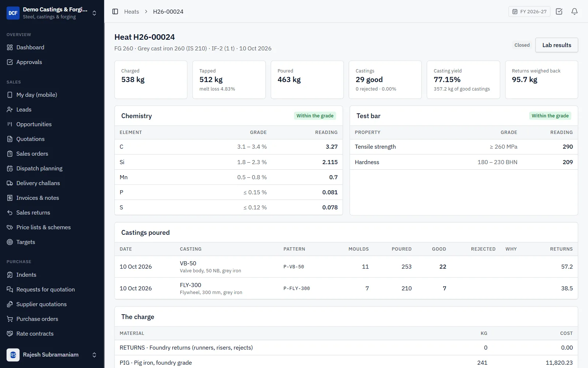Click the Invoices & notes receipt icon

coord(10,198)
